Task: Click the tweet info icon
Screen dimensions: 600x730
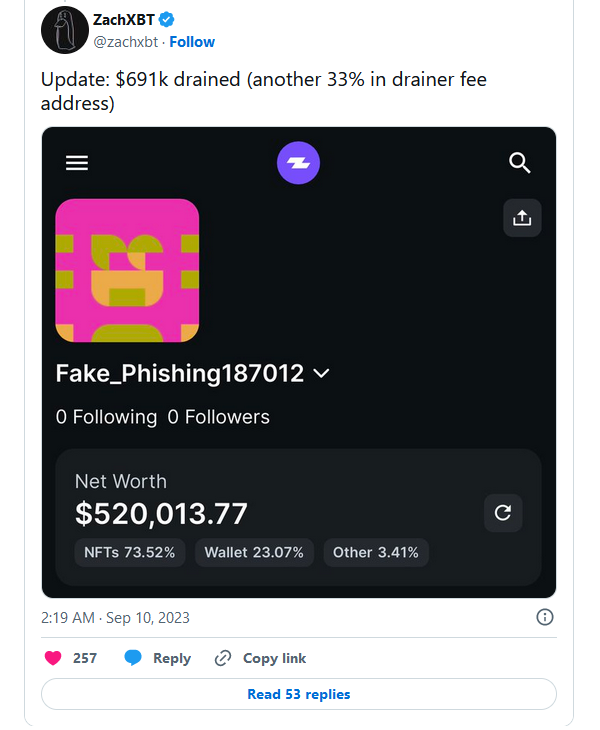Action: pyautogui.click(x=545, y=617)
